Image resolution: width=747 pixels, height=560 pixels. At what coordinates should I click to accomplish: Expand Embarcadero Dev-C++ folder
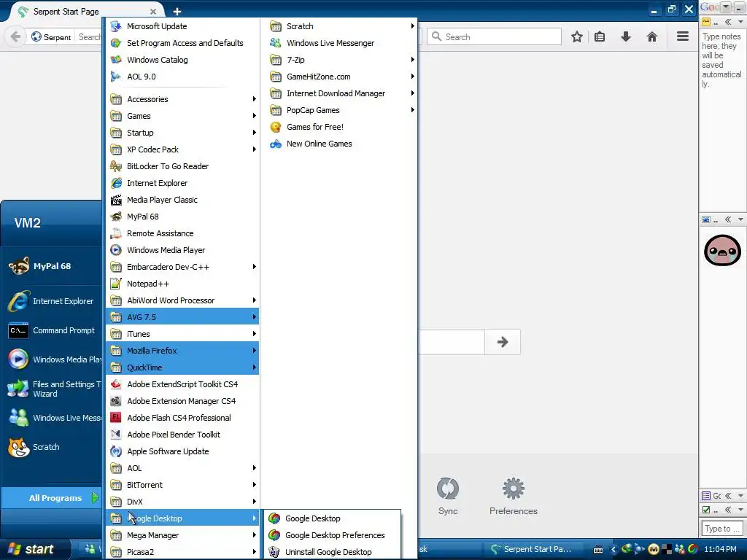[x=182, y=267]
